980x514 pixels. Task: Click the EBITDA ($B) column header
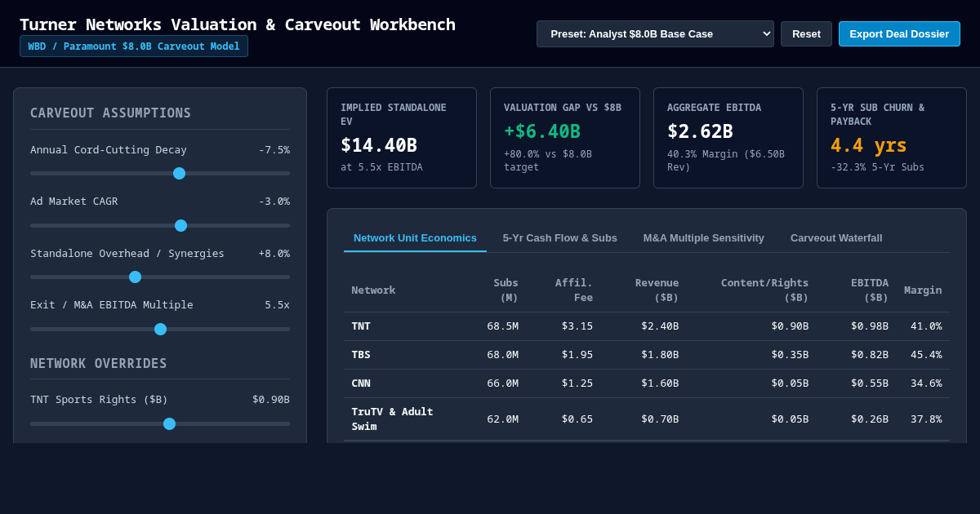point(869,290)
